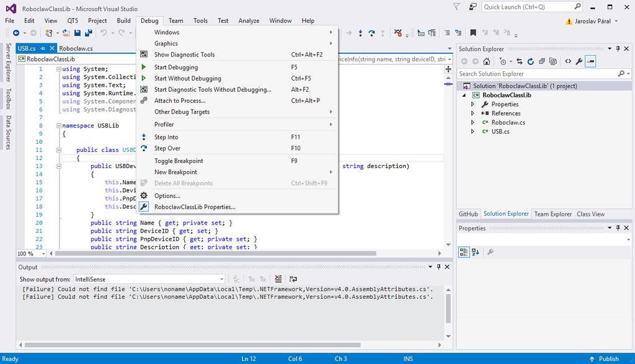Image resolution: width=635 pixels, height=364 pixels.
Task: Switch to the Class View tab
Action: (590, 214)
